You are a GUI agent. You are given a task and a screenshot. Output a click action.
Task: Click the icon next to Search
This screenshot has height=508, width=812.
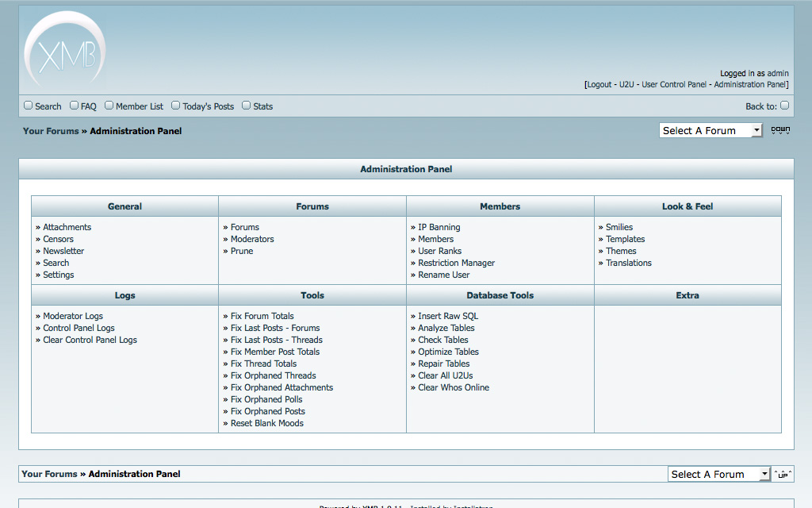pos(29,106)
